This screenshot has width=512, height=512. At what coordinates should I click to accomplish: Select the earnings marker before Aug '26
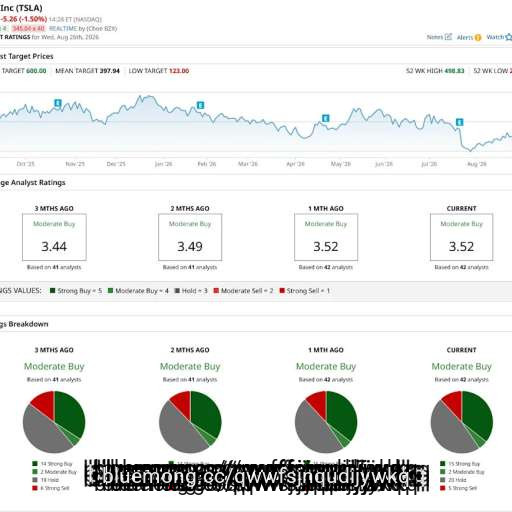tap(459, 122)
